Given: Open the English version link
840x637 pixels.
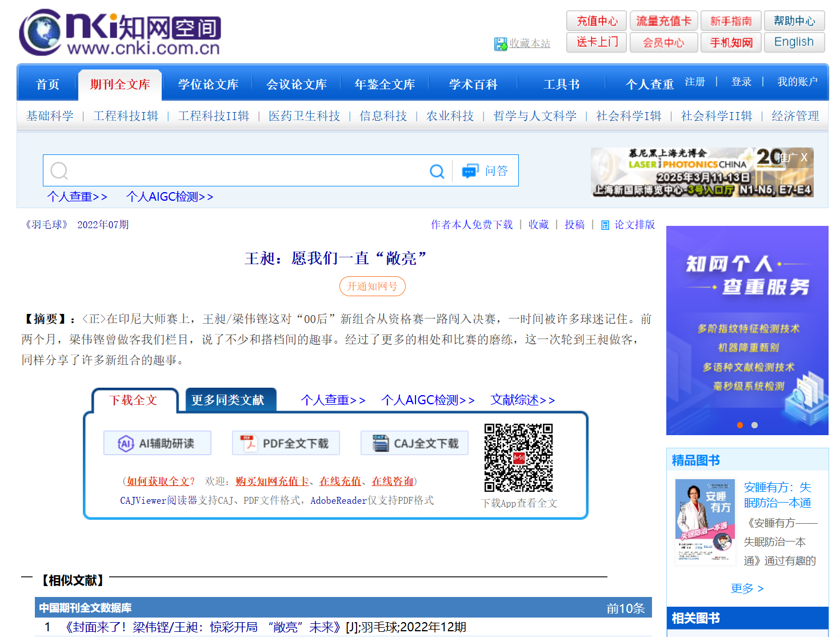Looking at the screenshot, I should click(794, 42).
